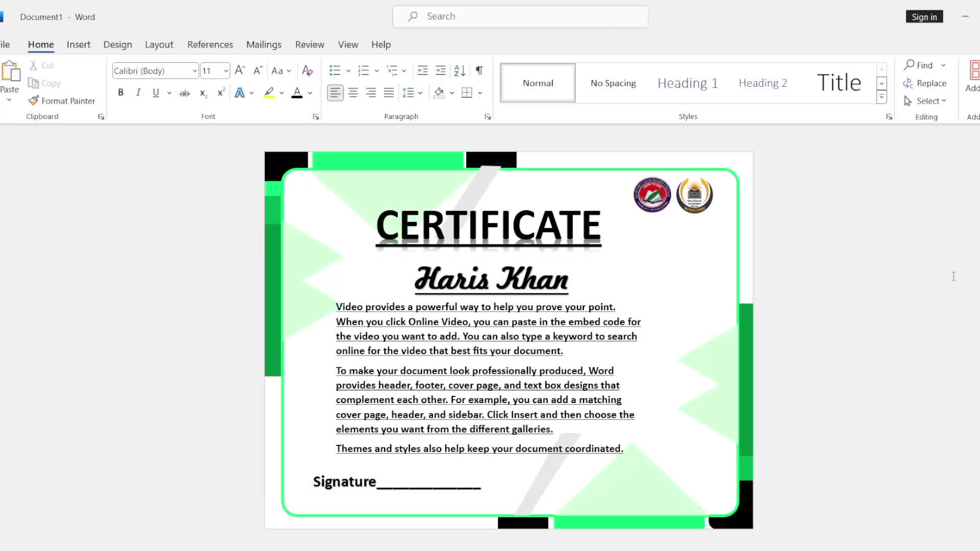
Task: Expand the bullets list dropdown arrow
Action: pos(348,71)
